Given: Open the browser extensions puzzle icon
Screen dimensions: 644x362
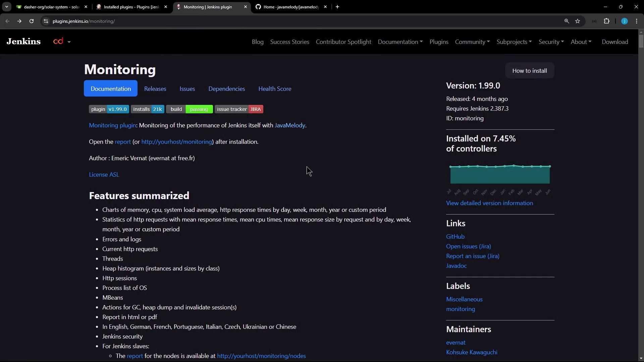Looking at the screenshot, I should pos(606,21).
